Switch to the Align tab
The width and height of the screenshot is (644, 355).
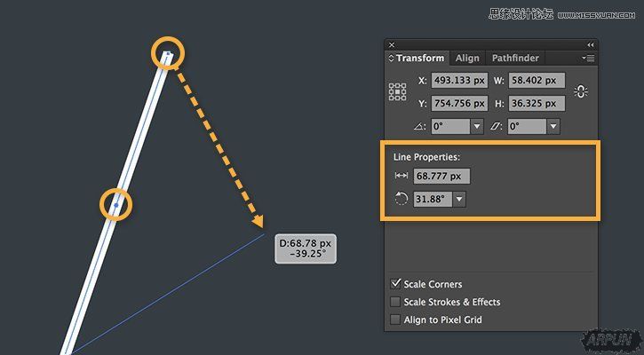467,59
